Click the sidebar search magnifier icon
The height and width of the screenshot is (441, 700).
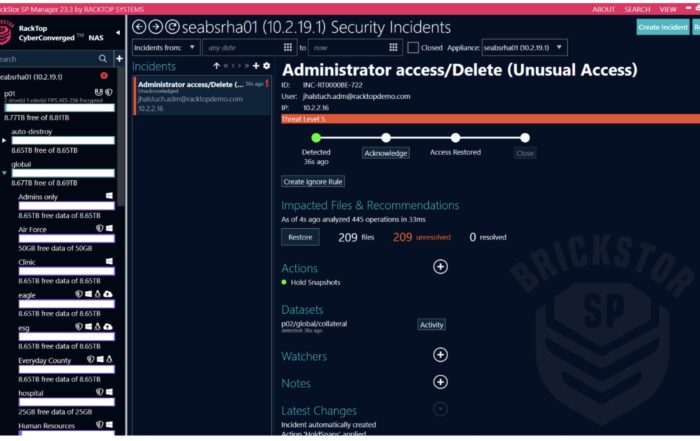(x=103, y=58)
